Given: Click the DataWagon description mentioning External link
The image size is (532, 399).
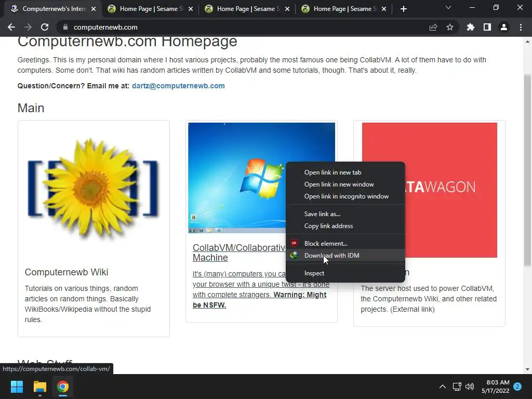Looking at the screenshot, I should [429, 299].
